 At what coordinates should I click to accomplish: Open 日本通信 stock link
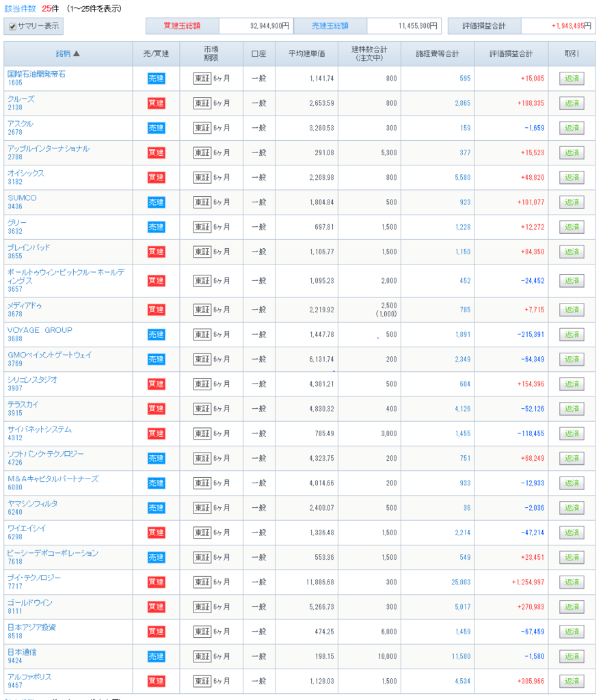click(22, 652)
